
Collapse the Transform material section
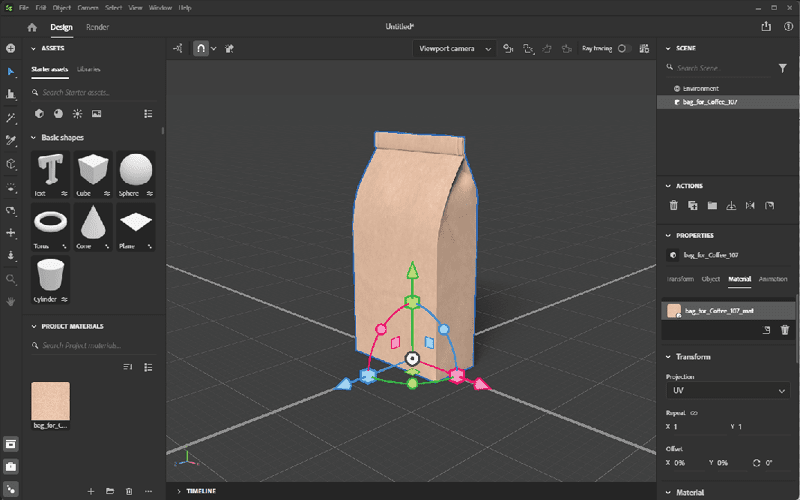coord(668,357)
